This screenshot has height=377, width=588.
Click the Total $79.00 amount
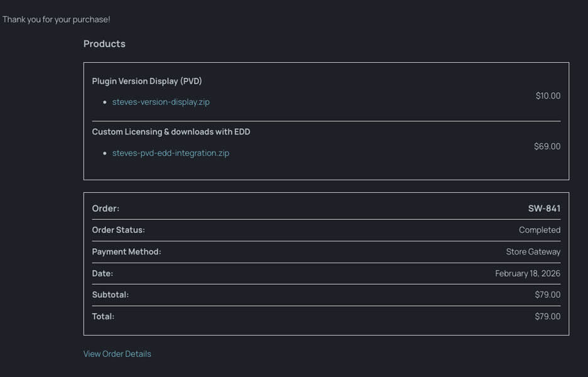[x=548, y=317]
